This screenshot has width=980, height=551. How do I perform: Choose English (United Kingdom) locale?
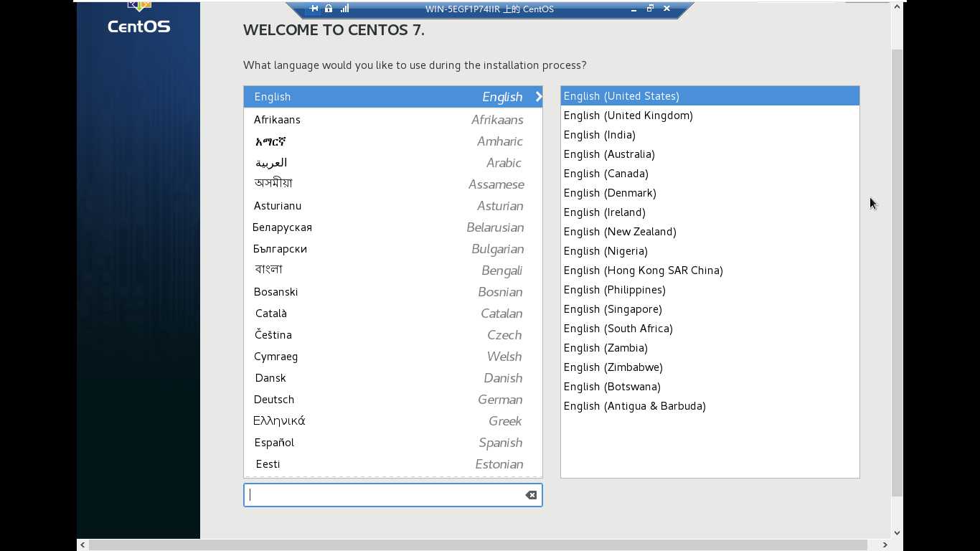point(710,116)
